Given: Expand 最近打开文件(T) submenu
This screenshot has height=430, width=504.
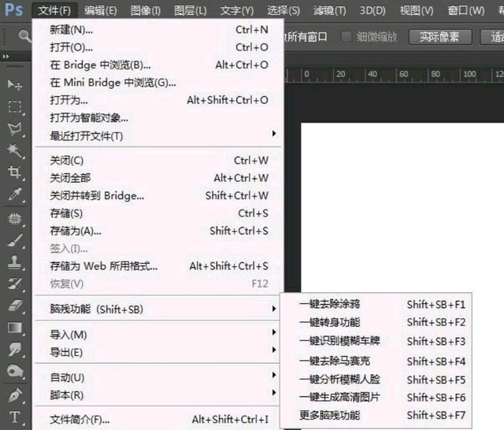Looking at the screenshot, I should point(158,136).
